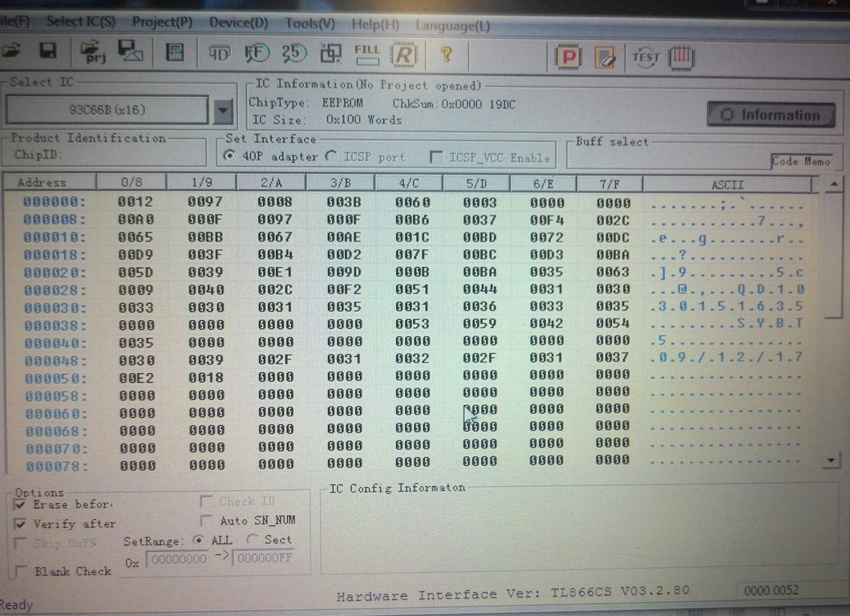Click the FILL buffer toolbar icon

[x=366, y=54]
